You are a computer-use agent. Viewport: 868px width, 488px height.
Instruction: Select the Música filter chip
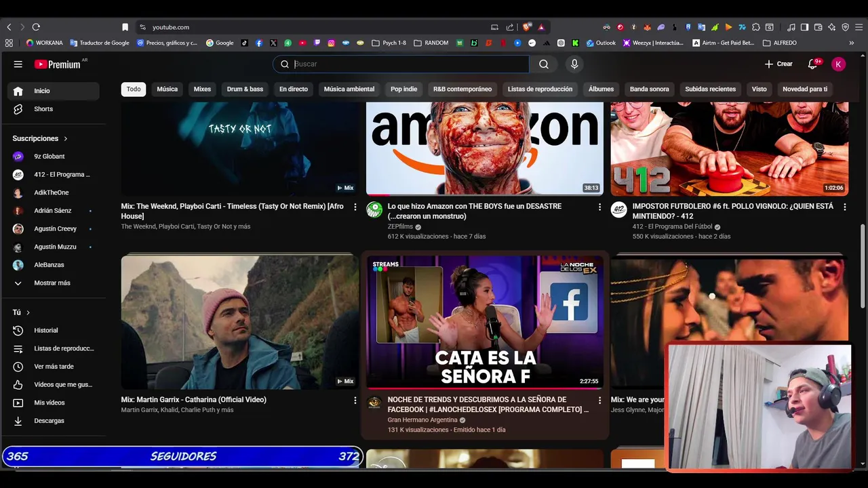pyautogui.click(x=167, y=89)
